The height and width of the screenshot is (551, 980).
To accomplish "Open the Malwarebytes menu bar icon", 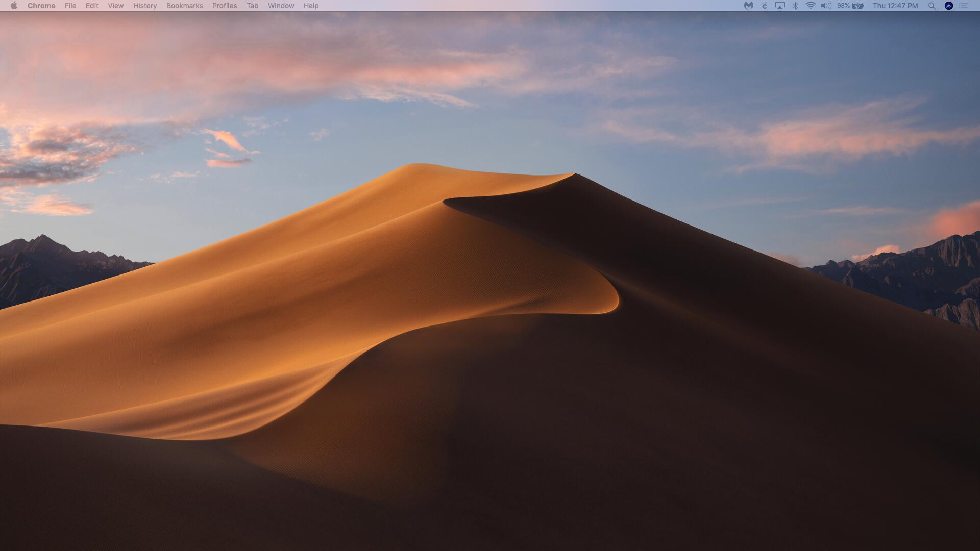I will pyautogui.click(x=748, y=6).
